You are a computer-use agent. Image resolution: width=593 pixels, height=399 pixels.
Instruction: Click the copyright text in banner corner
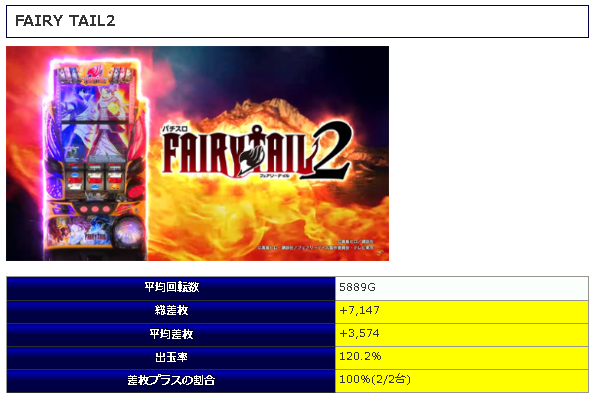316,245
